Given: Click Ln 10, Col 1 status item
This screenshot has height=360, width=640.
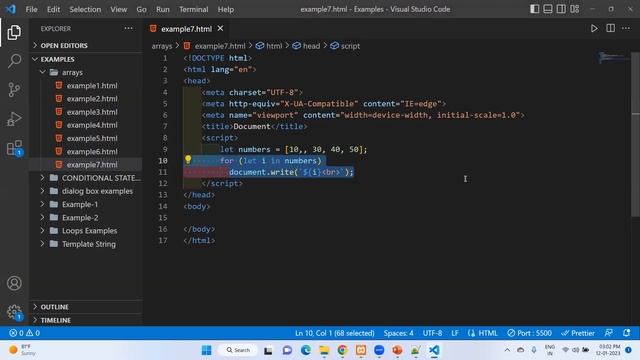Looking at the screenshot, I should click(x=335, y=333).
